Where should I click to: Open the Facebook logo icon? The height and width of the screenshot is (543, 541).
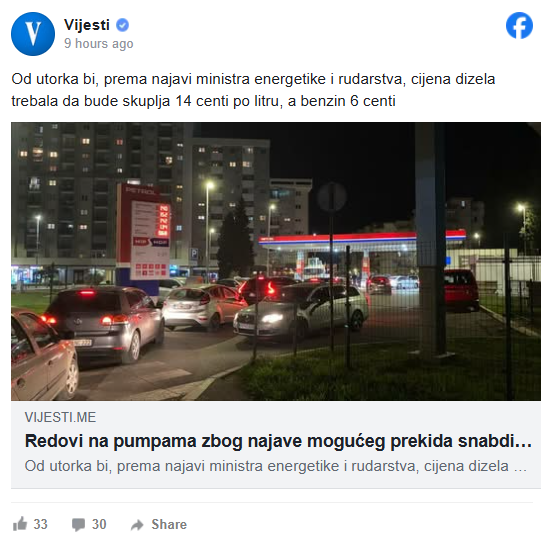(519, 25)
